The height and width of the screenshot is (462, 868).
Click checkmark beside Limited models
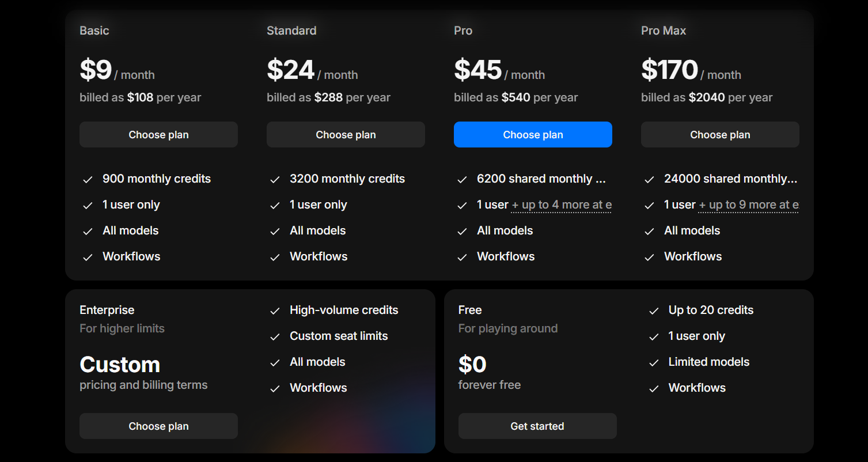click(654, 363)
